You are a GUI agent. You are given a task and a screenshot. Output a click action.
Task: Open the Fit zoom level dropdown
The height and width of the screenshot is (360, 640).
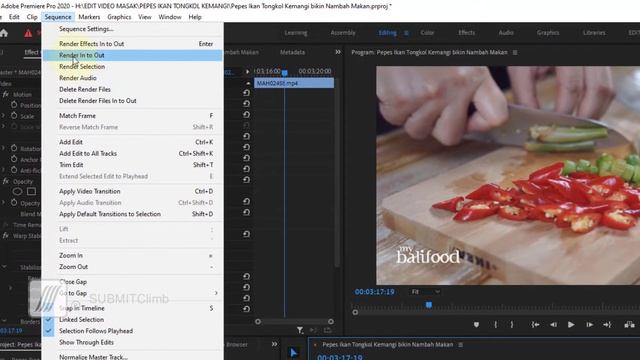coord(425,292)
